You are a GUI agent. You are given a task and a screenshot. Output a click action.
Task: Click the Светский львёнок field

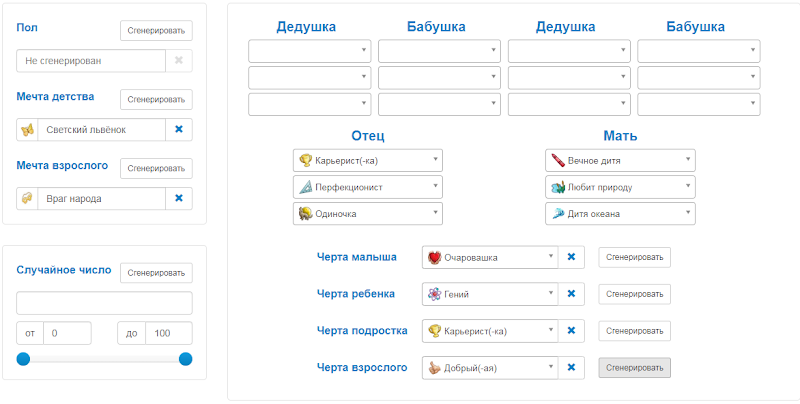(x=102, y=130)
